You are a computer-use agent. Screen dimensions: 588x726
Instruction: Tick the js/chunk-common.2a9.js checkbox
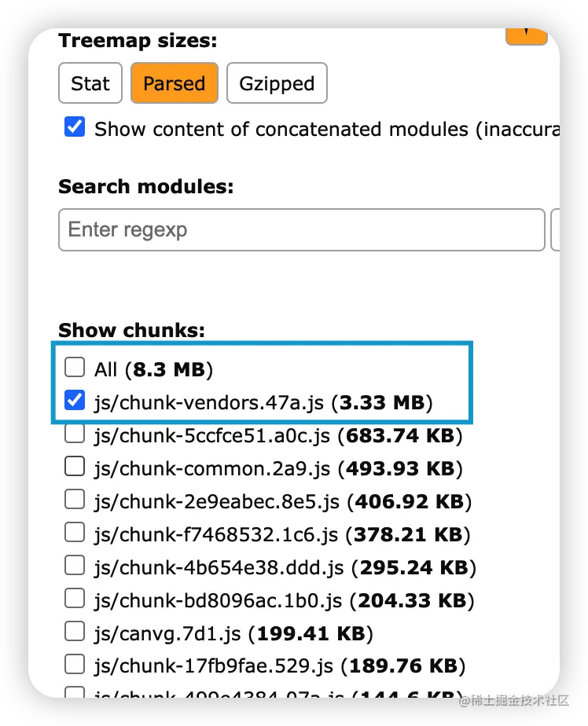click(75, 467)
